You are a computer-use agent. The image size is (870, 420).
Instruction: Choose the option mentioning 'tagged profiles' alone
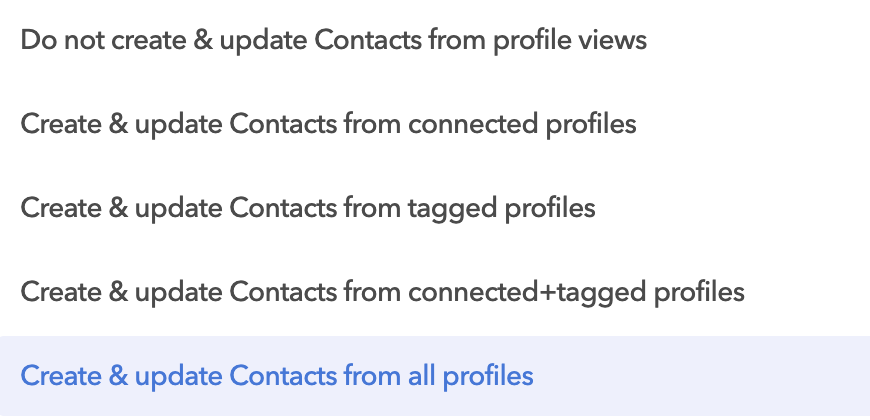(435, 209)
